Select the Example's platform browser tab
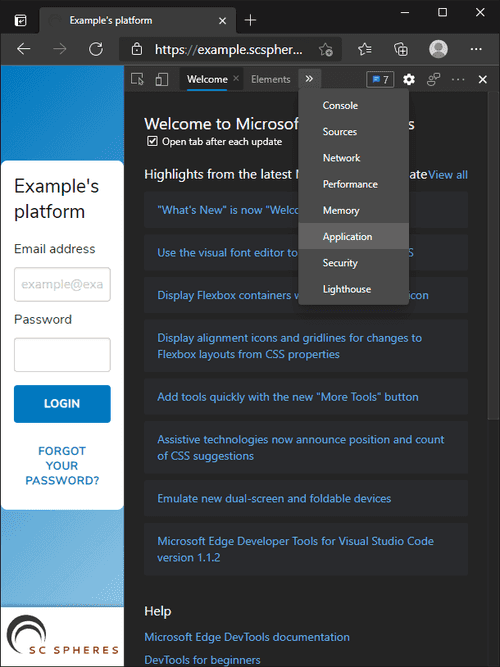This screenshot has width=500, height=667. pos(138,20)
